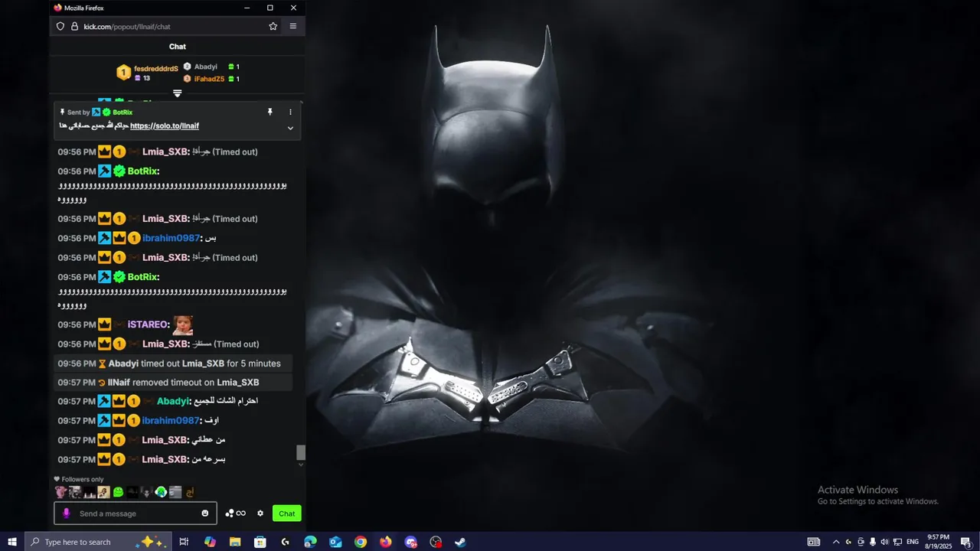The image size is (980, 551).
Task: Open the solo.to/IINaif link
Action: point(165,126)
